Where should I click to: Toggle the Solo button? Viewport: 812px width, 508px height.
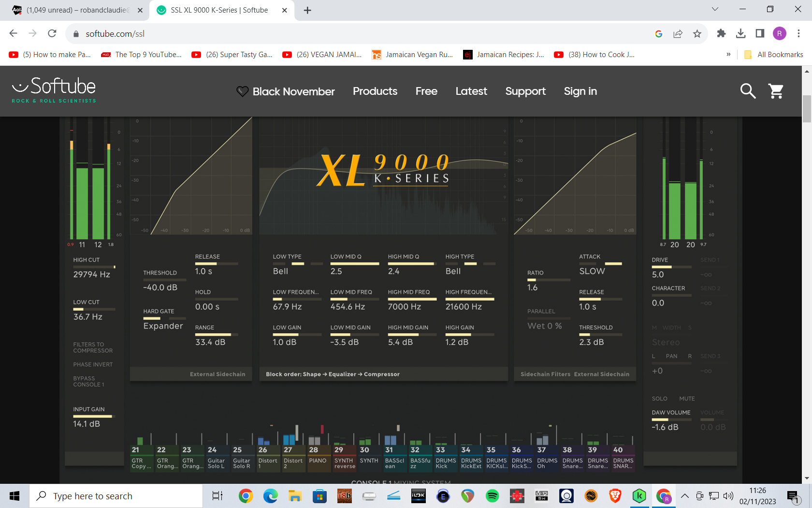(x=659, y=399)
